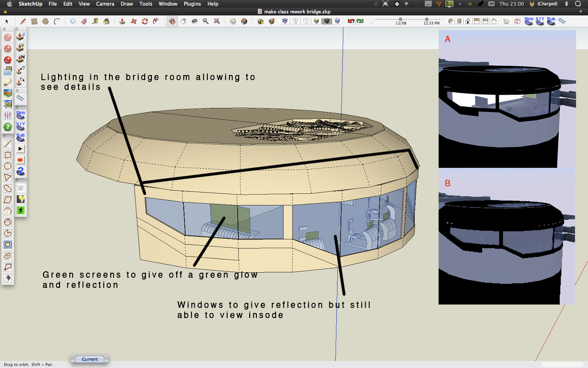Image resolution: width=588 pixels, height=368 pixels.
Task: Toggle X-ray face style
Action: (x=285, y=21)
